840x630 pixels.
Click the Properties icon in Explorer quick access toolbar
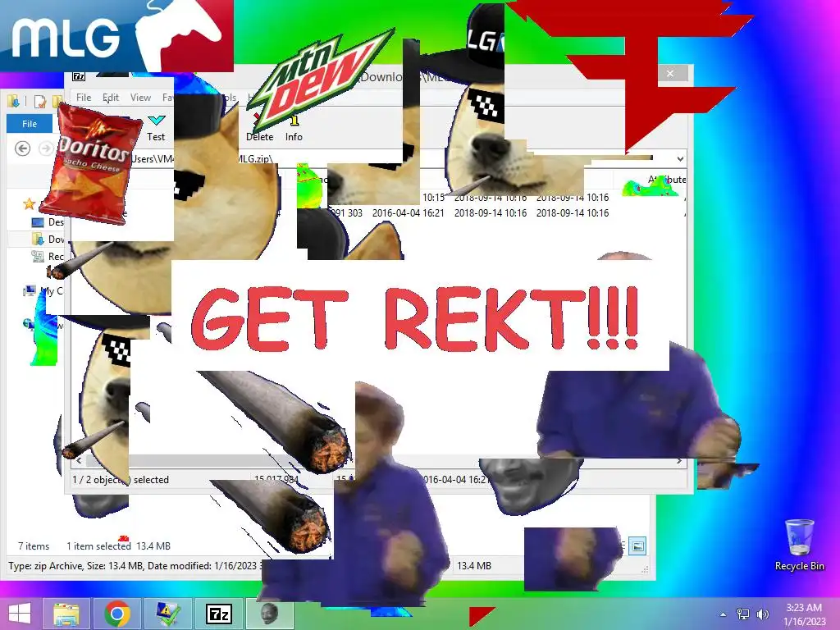pyautogui.click(x=39, y=101)
